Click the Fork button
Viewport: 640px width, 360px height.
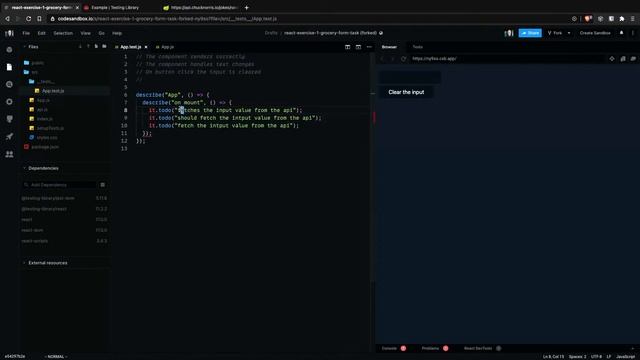click(x=555, y=33)
